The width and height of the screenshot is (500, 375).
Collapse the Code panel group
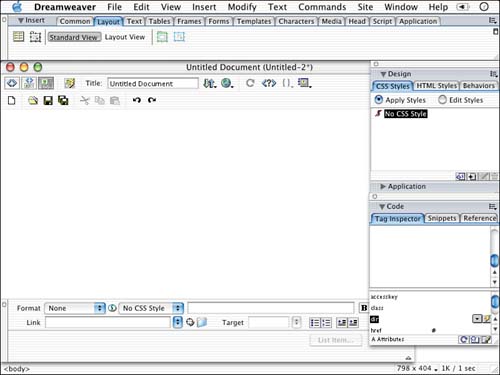tap(382, 207)
